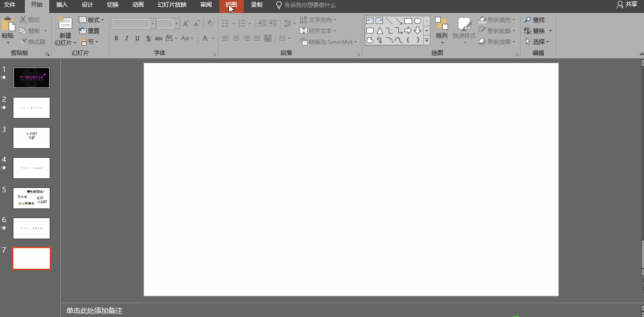Select the Isosceles Triangle shape
The width and height of the screenshot is (644, 317).
point(379,31)
